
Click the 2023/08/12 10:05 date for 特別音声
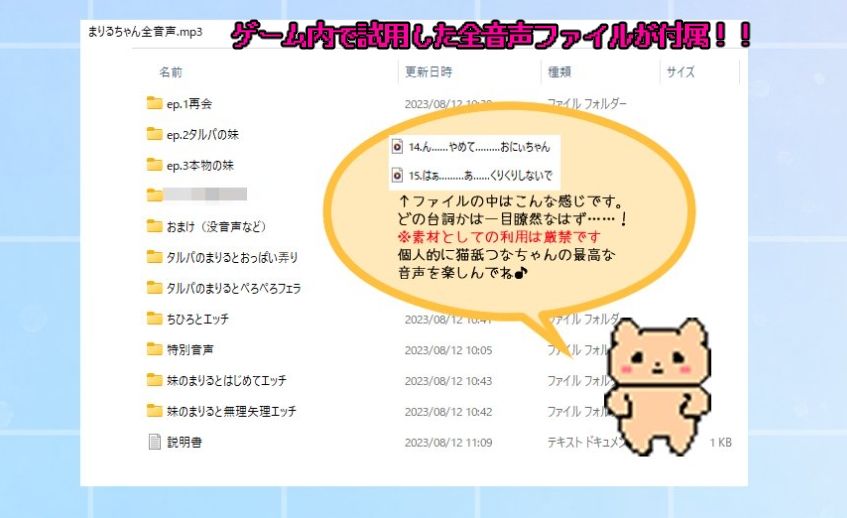(x=448, y=351)
